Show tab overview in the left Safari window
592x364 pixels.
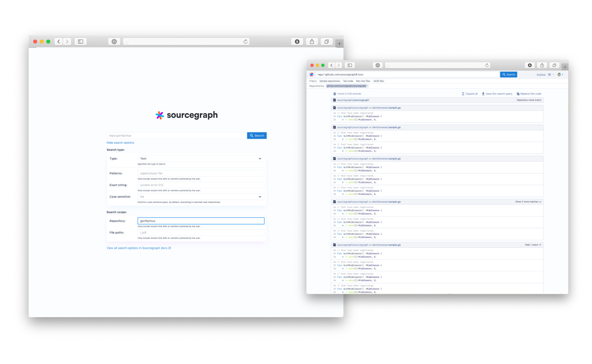click(327, 41)
